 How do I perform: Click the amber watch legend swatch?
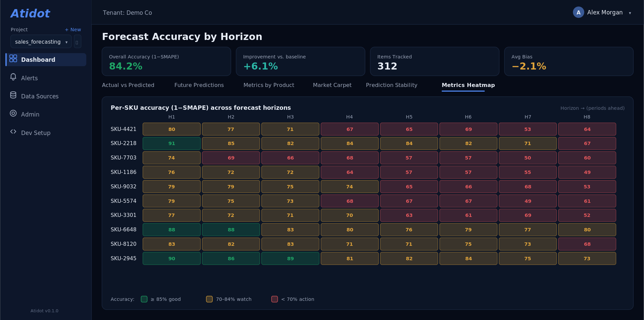209,299
